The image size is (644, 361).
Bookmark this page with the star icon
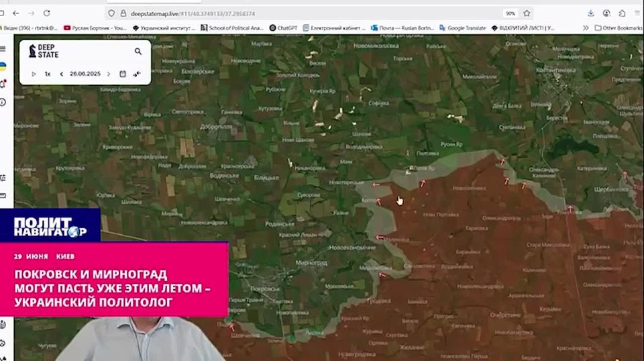(x=527, y=13)
